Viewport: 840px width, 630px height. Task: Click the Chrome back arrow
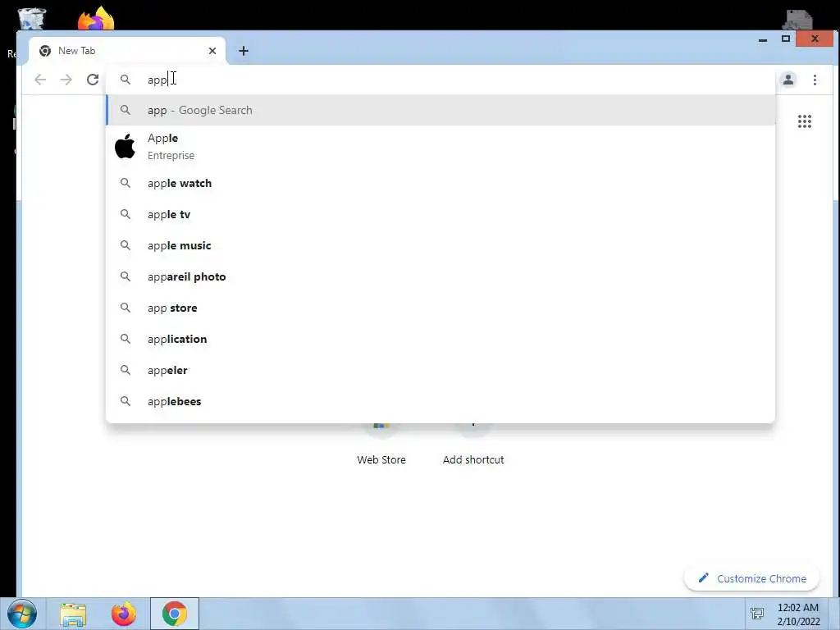click(40, 80)
